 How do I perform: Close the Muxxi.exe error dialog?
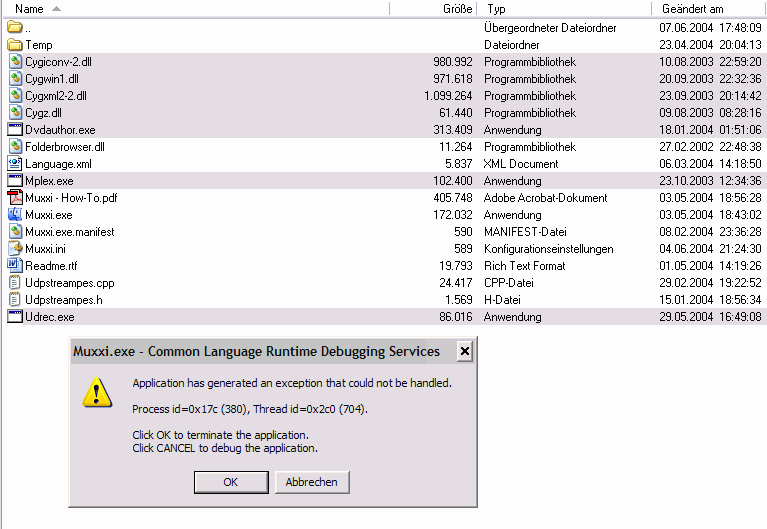tap(463, 352)
